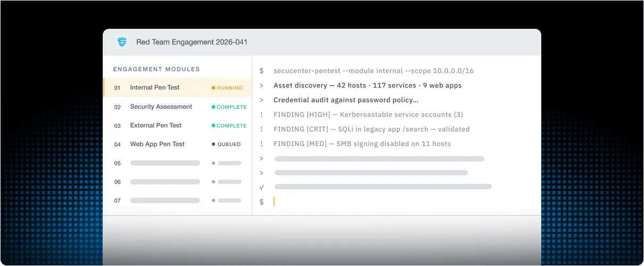The width and height of the screenshot is (644, 266).
Task: Select the External Pen Test module
Action: (x=178, y=125)
